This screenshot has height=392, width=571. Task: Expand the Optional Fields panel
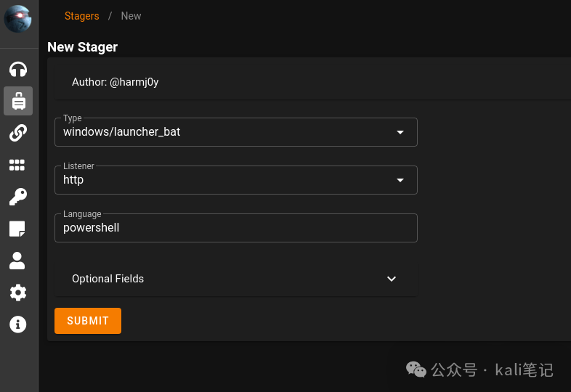tap(236, 279)
